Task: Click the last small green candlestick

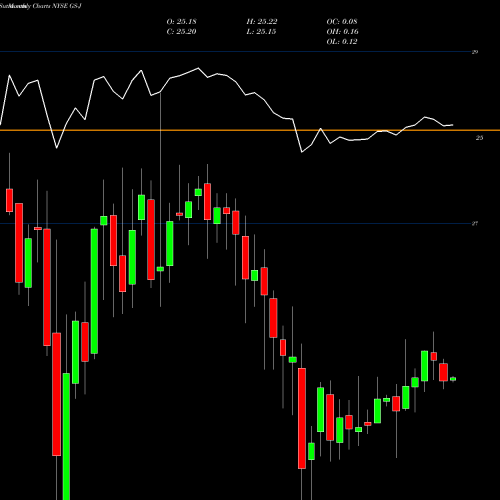Action: click(x=453, y=379)
